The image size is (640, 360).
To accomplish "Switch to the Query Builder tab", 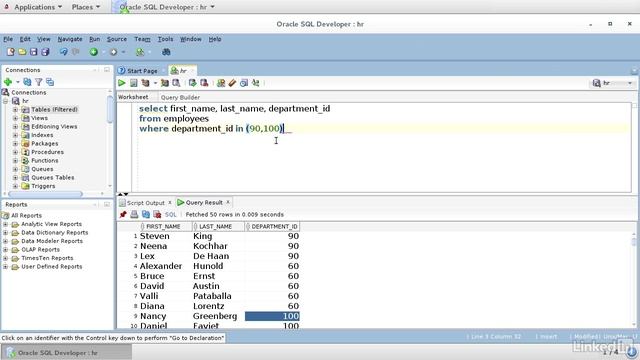I will 180,97.
